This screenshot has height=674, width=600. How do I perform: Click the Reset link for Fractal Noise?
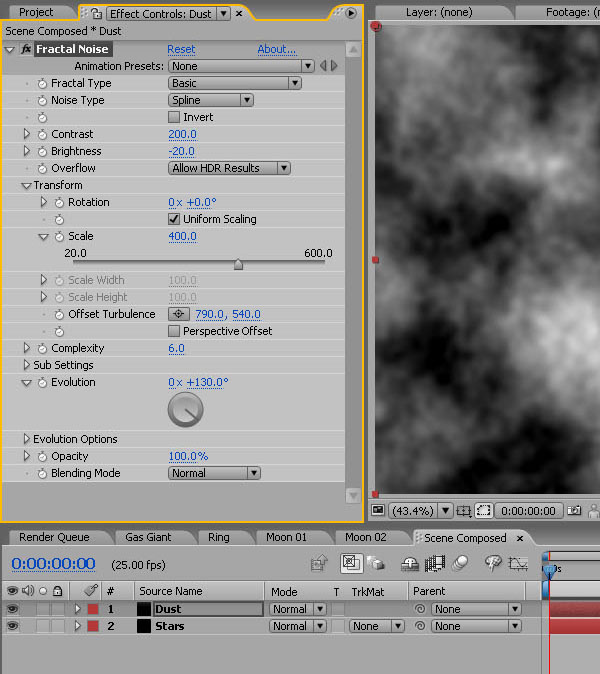pyautogui.click(x=181, y=49)
